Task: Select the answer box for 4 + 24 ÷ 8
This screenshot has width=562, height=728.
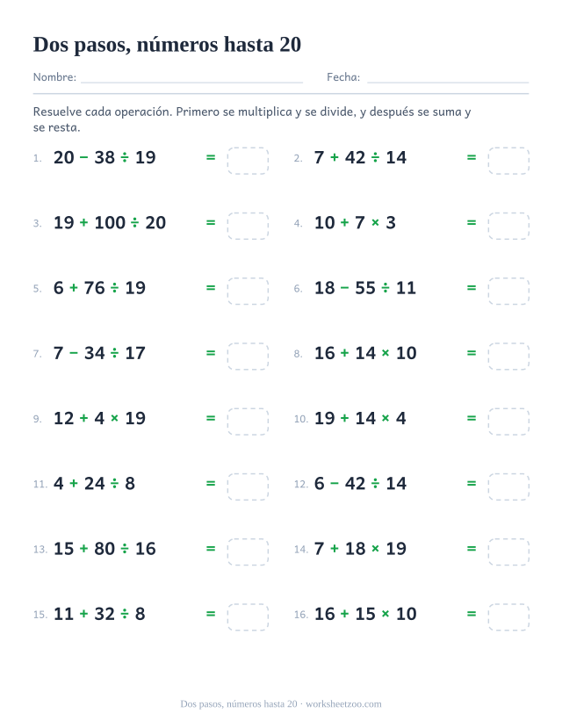Action: pyautogui.click(x=248, y=487)
